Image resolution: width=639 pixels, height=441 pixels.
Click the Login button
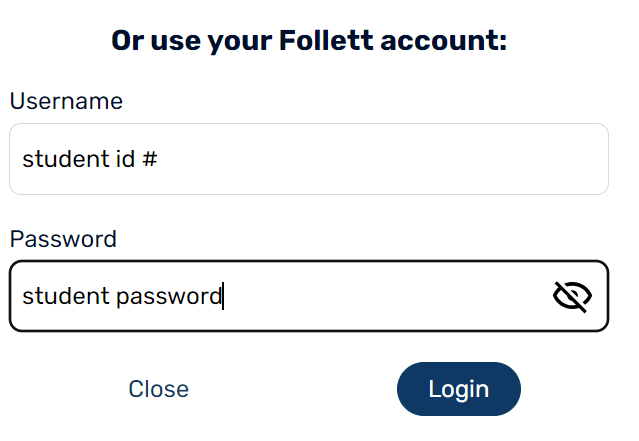click(458, 389)
